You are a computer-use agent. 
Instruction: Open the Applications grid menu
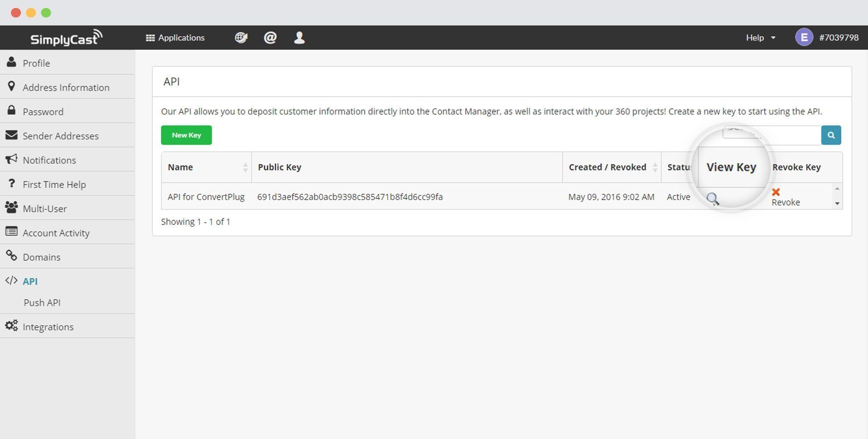click(175, 38)
